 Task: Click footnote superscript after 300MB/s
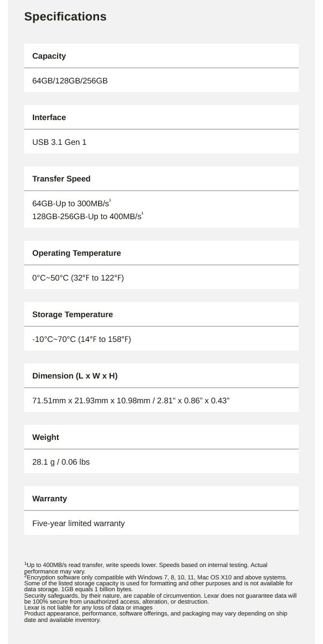[x=110, y=201]
